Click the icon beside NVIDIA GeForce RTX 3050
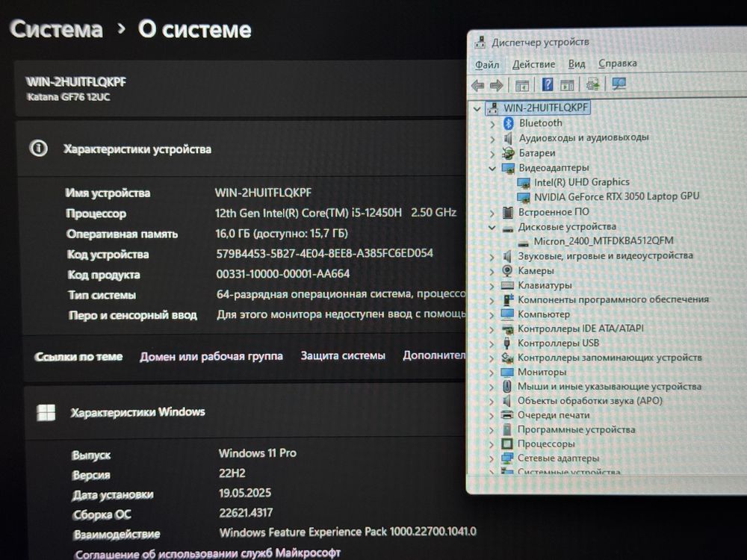 524,197
